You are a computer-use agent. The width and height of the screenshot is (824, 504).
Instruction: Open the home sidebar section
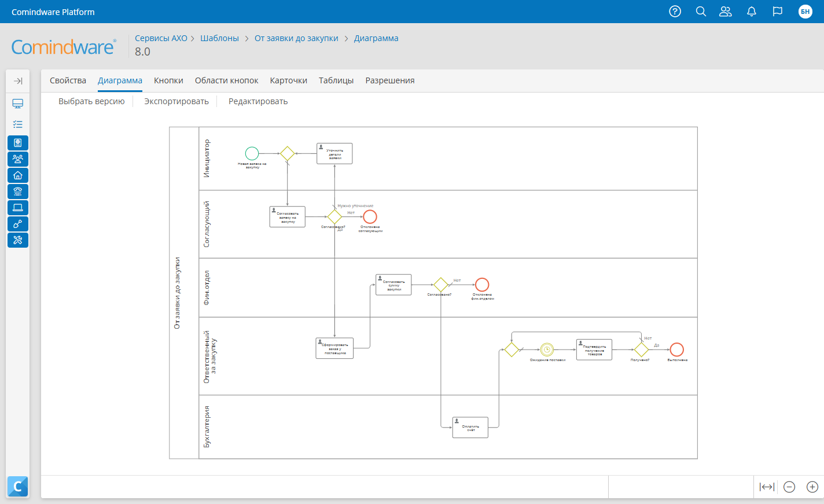point(18,175)
